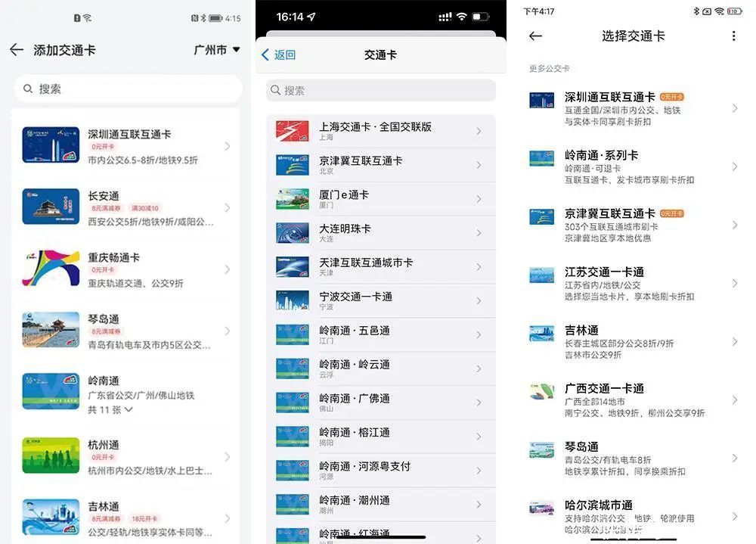Click the left panel 搜索 search field
The width and height of the screenshot is (756, 544).
127,89
